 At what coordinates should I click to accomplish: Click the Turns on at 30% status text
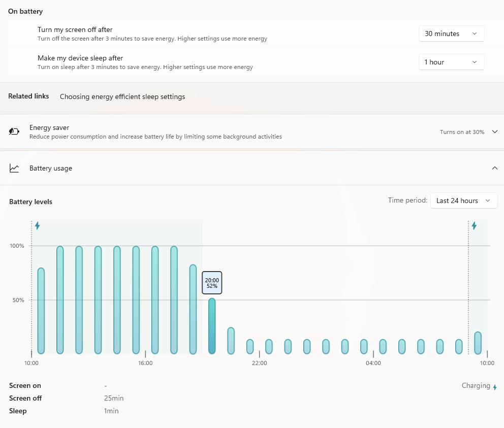(462, 132)
